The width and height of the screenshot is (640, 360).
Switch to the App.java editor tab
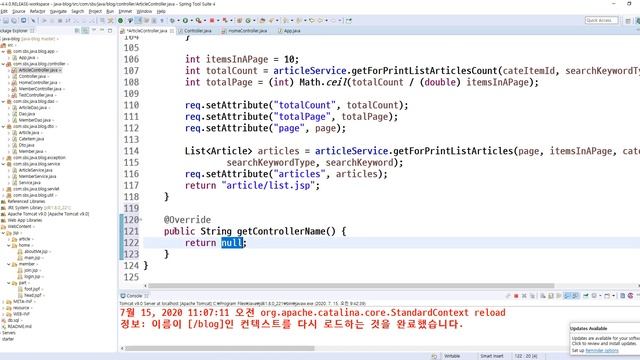[x=292, y=31]
